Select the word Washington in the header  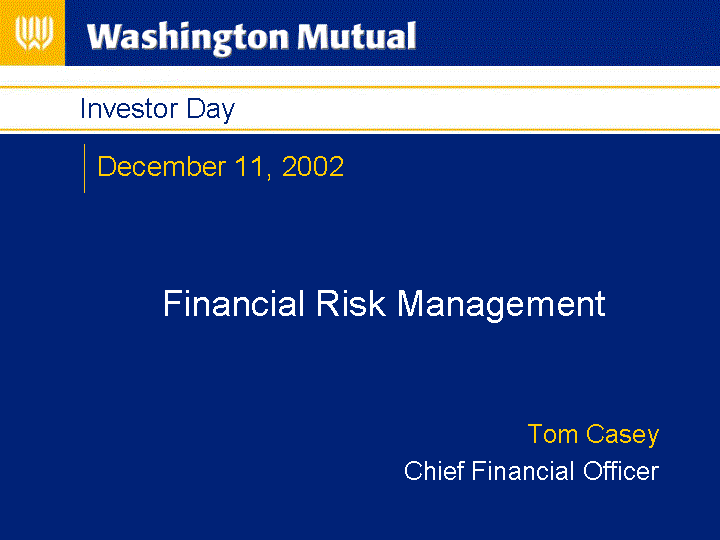click(188, 39)
